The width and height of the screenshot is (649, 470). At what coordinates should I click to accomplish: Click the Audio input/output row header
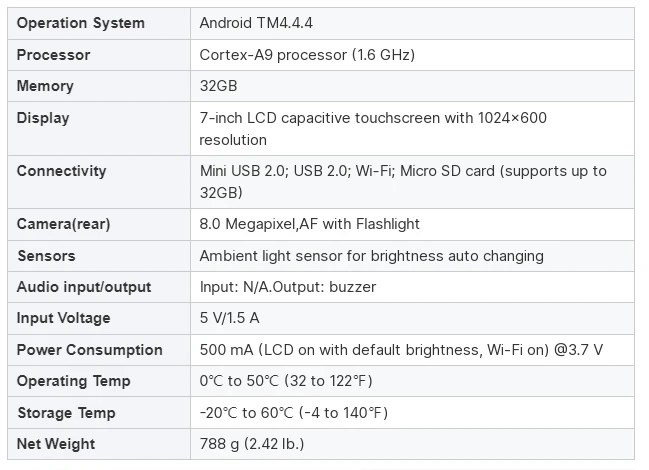(x=84, y=287)
